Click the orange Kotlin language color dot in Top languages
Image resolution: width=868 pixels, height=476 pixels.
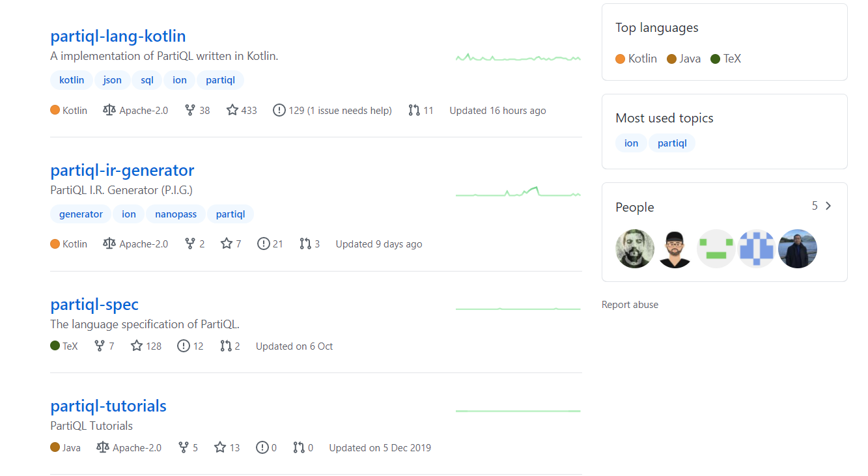621,59
